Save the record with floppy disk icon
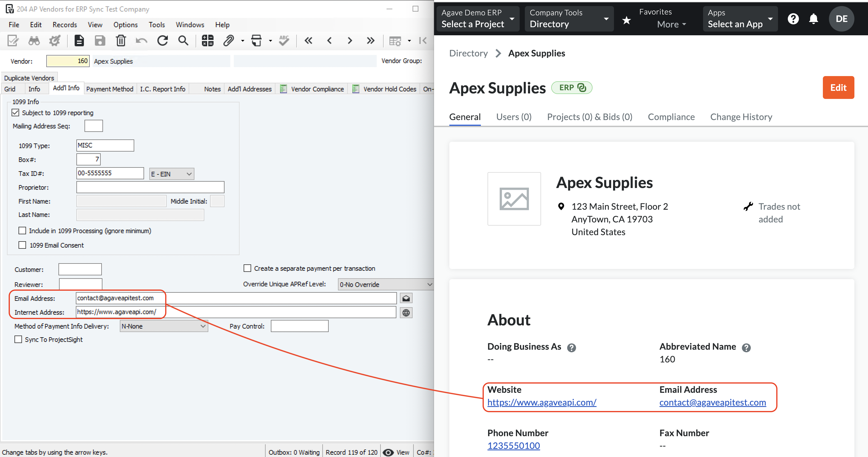868x457 pixels. pos(100,41)
